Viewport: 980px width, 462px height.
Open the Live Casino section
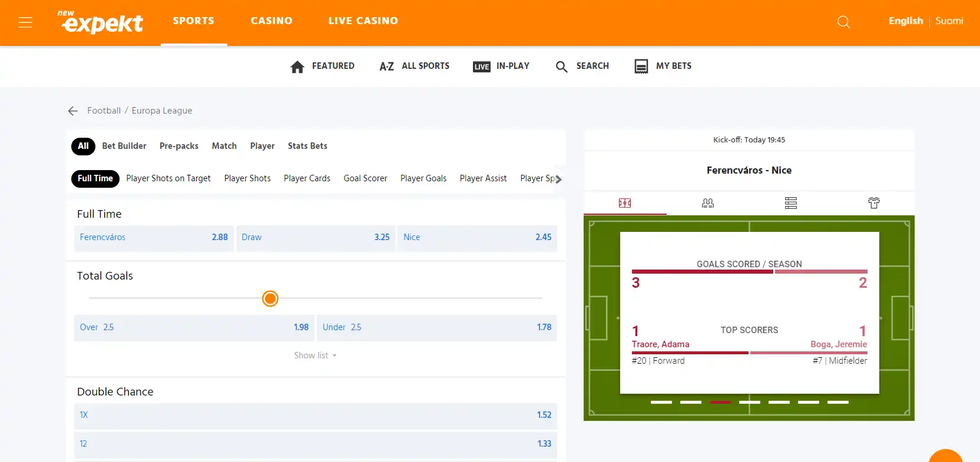click(x=363, y=21)
